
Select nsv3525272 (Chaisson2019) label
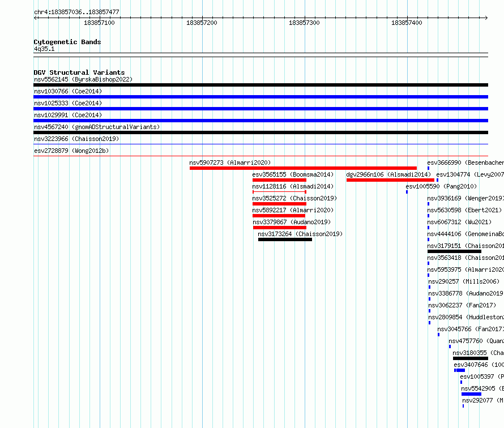pos(294,198)
